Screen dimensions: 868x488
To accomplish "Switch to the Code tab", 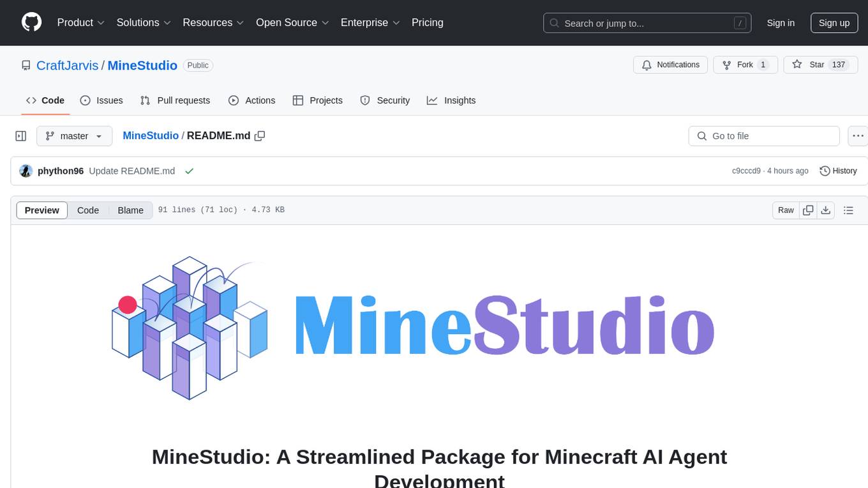I will click(x=45, y=100).
